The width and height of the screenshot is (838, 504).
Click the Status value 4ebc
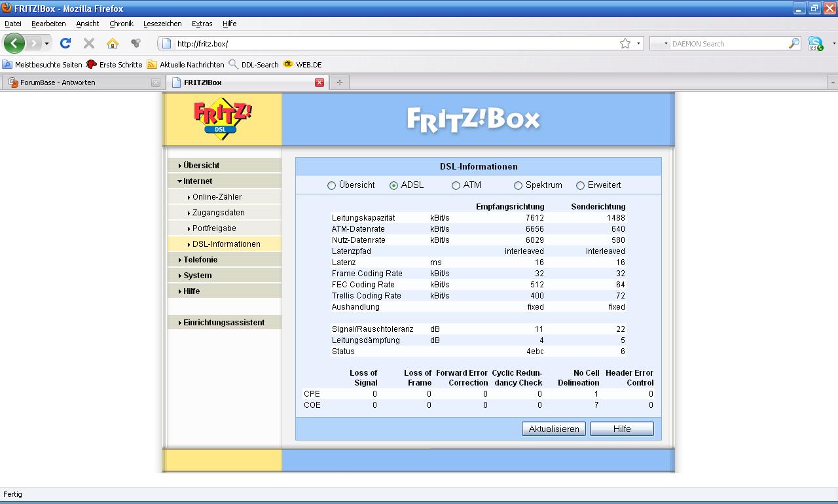(x=535, y=351)
